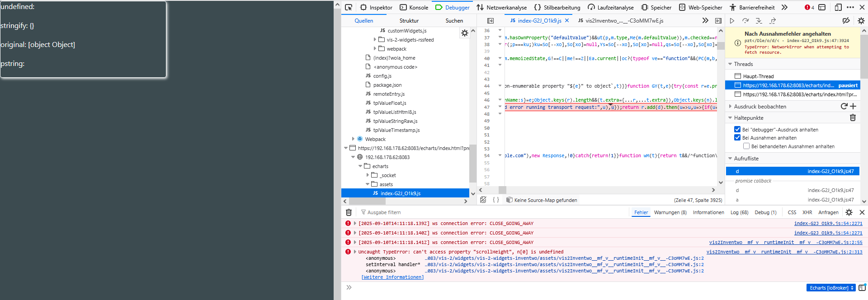This screenshot has height=300, width=868.
Task: Collapse the echarts folder
Action: (x=360, y=166)
